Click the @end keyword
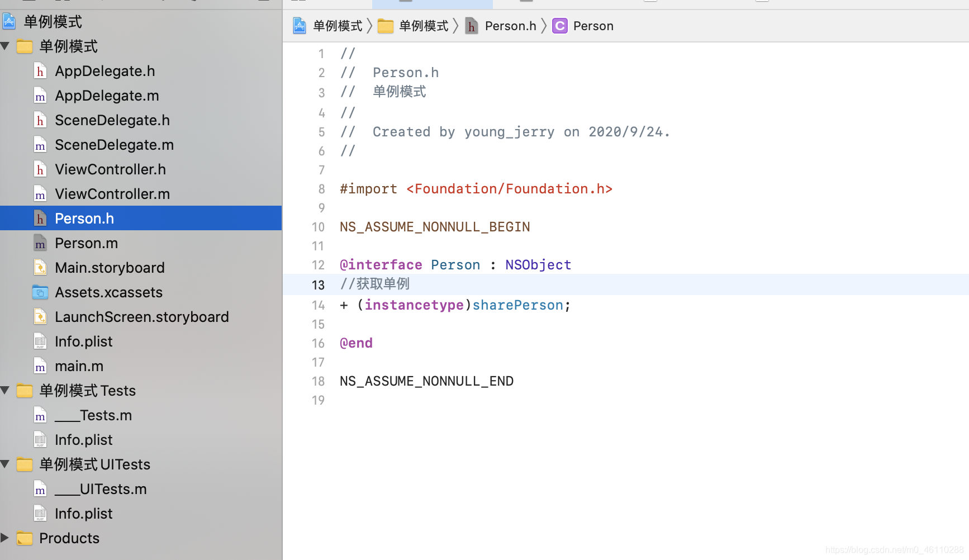This screenshot has width=969, height=560. [356, 343]
